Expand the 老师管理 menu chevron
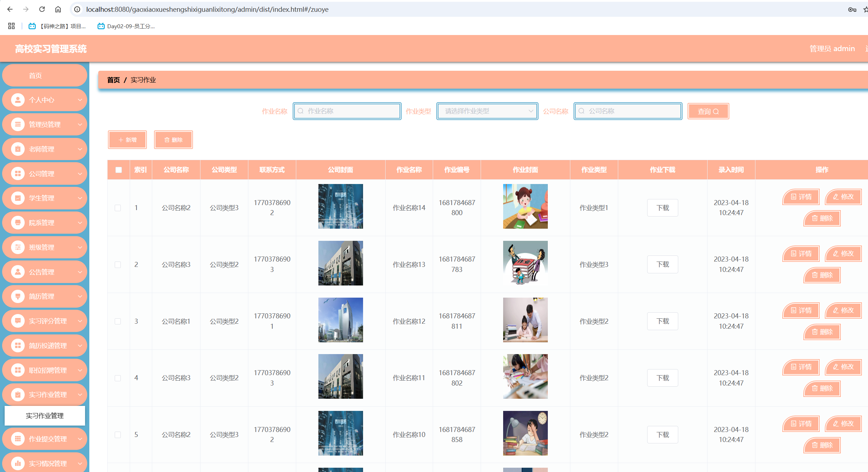The image size is (868, 472). tap(80, 149)
